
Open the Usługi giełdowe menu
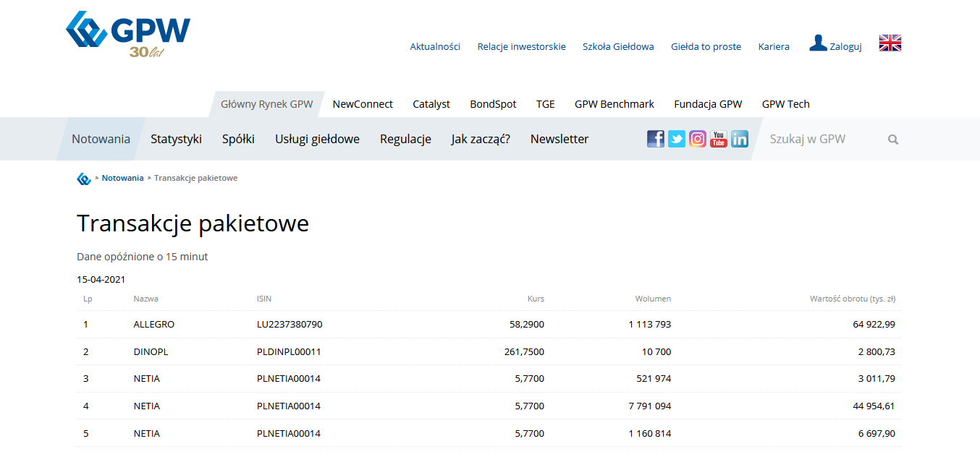point(317,139)
